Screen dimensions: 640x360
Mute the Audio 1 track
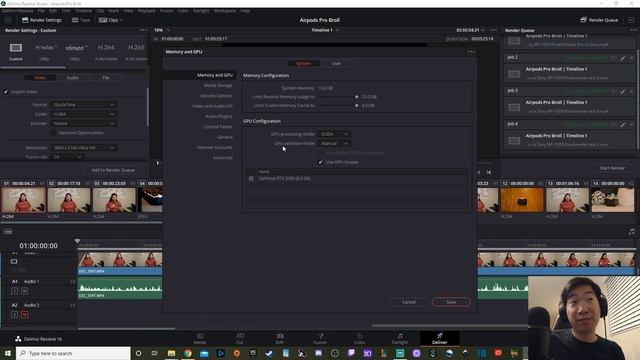pos(24,291)
